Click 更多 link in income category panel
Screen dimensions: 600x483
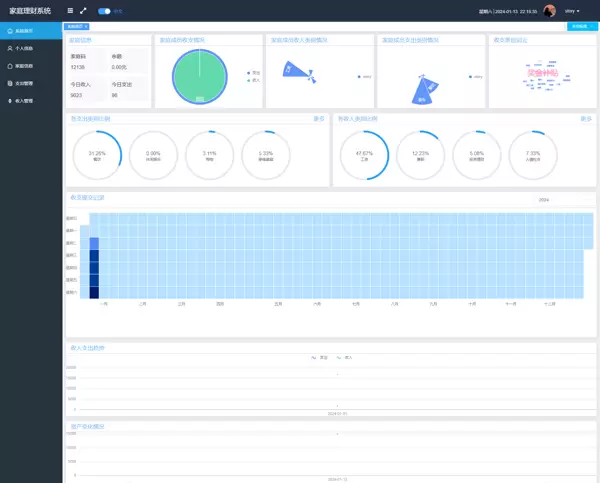586,118
